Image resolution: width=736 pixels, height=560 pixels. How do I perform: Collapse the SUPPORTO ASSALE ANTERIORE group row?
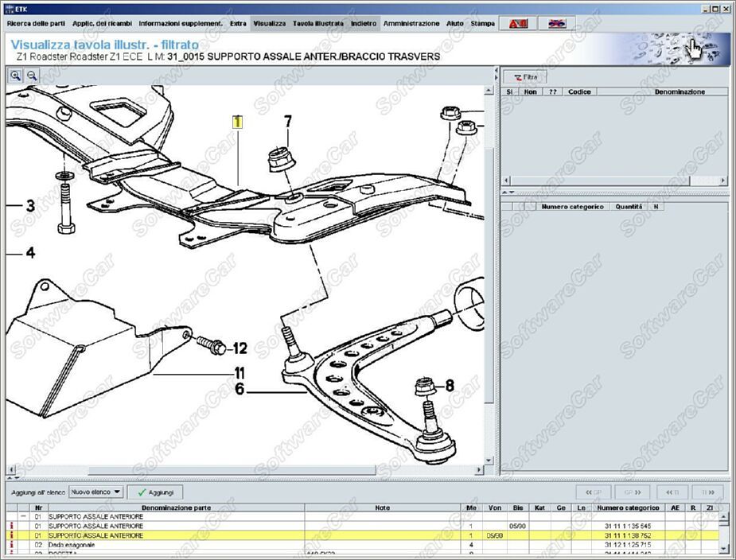click(x=23, y=517)
